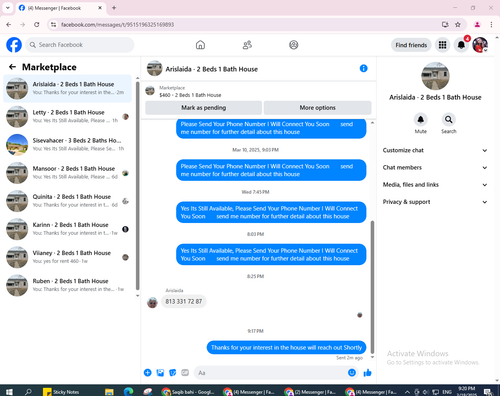Click Find friends button
The image size is (500, 396).
[x=411, y=45]
